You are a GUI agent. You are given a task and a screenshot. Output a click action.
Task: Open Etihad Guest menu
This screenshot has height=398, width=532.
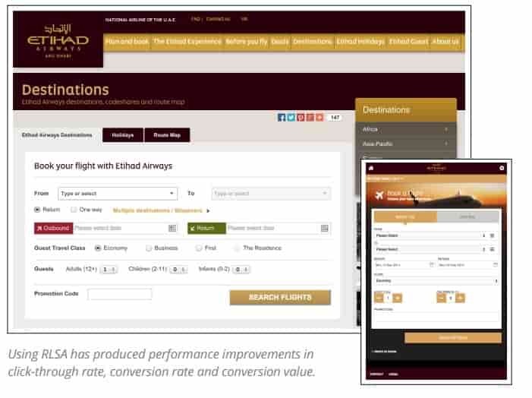pos(408,42)
